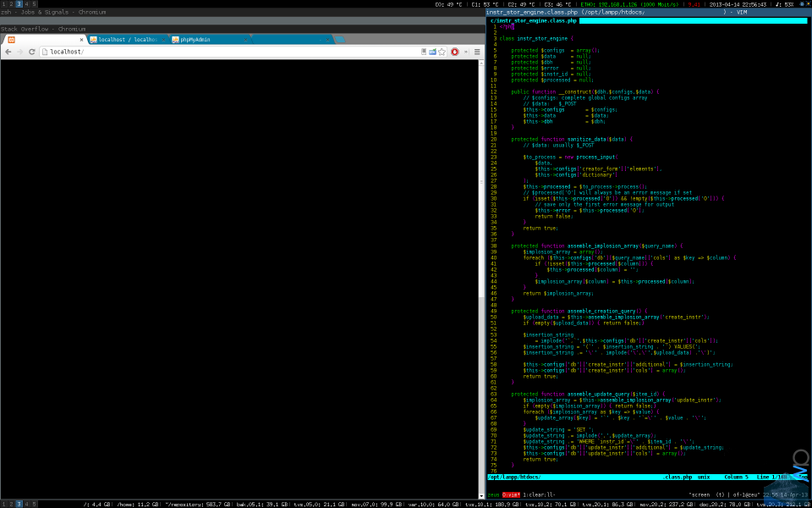Click the blue extension icon in address bar

432,52
